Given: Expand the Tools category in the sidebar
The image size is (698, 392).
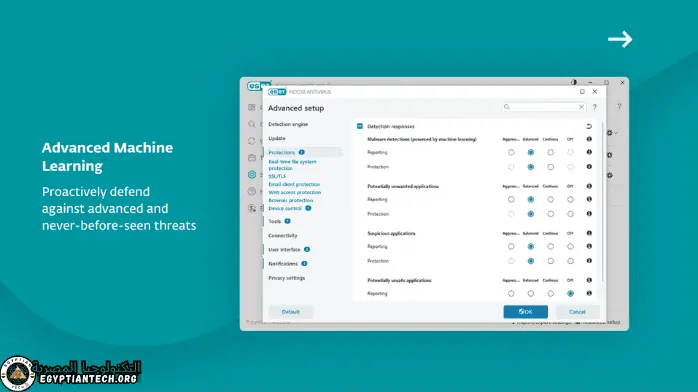Looking at the screenshot, I should pyautogui.click(x=275, y=221).
